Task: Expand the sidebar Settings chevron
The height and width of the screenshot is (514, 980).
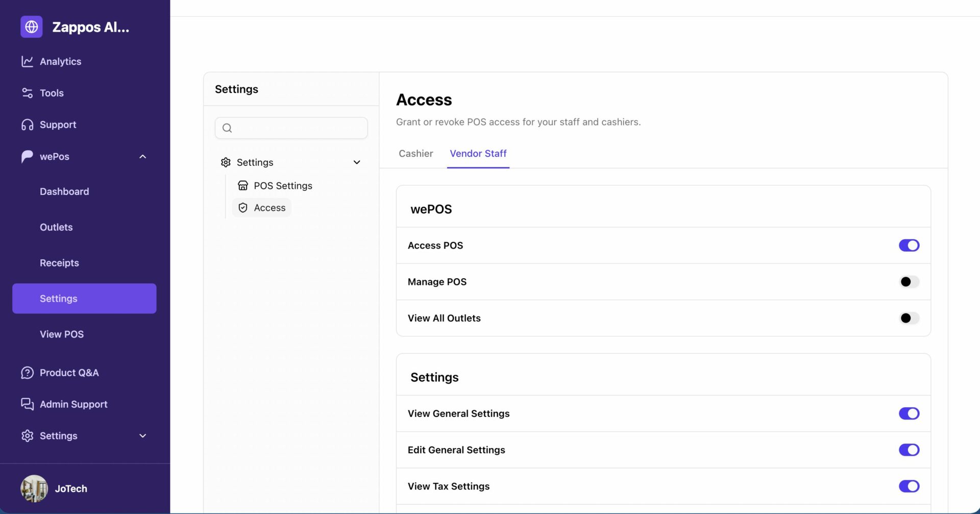Action: point(143,436)
